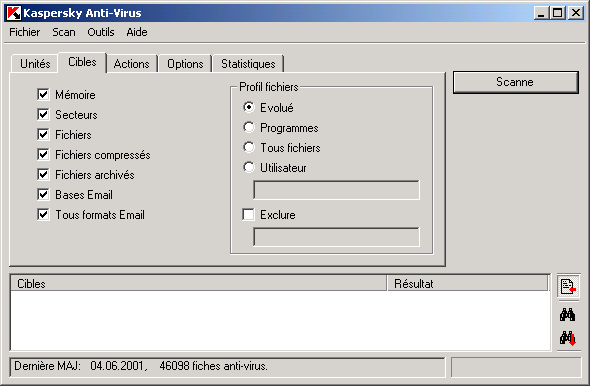Open the Options tab
This screenshot has height=386, width=590.
[x=185, y=64]
